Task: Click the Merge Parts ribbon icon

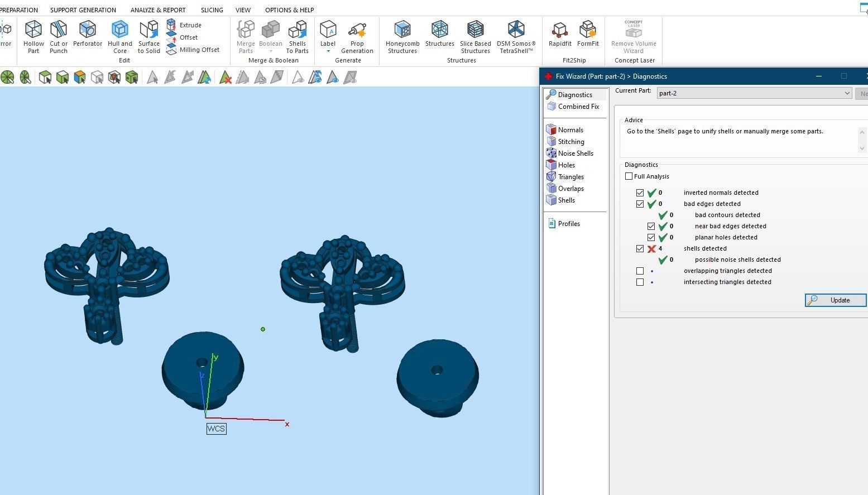Action: (x=246, y=37)
